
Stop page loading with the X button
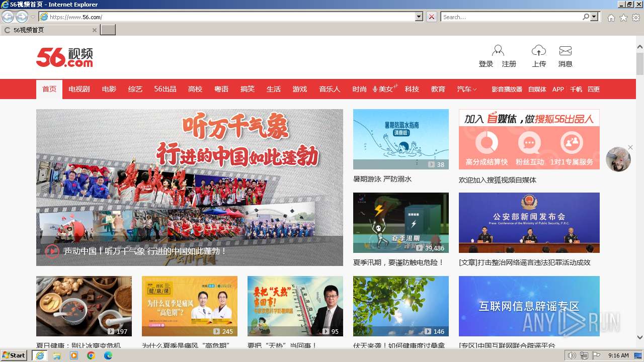click(432, 17)
